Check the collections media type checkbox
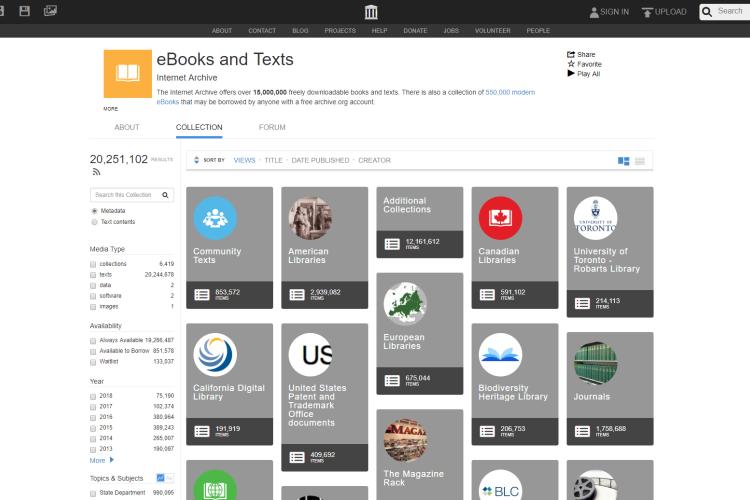 point(93,264)
